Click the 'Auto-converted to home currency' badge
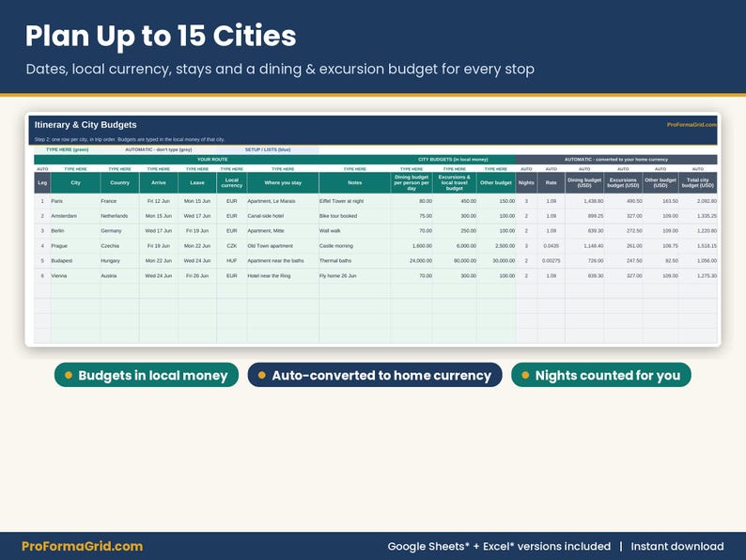Viewport: 746px width, 560px height. coord(375,375)
